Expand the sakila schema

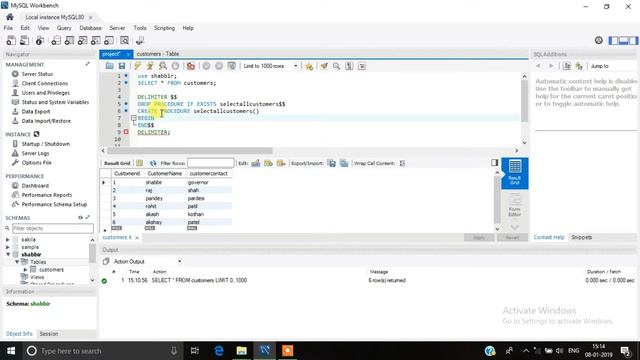(x=7, y=240)
